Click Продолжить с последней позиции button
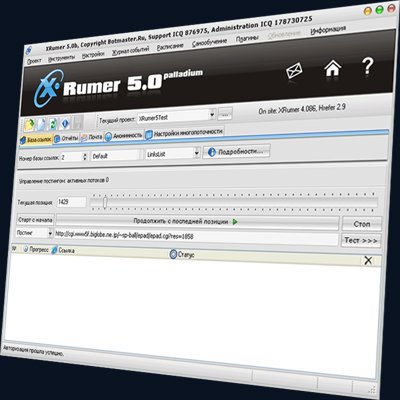The image size is (400, 400). pos(198,222)
